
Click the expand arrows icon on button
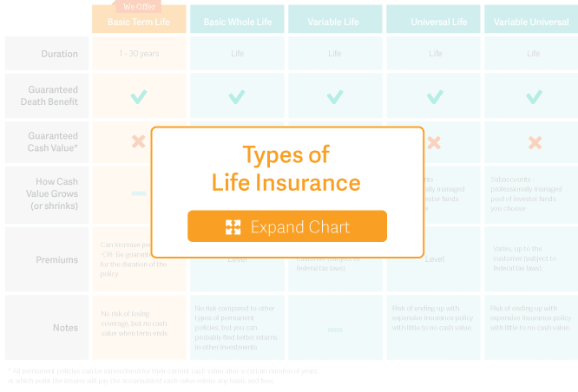coord(233,227)
